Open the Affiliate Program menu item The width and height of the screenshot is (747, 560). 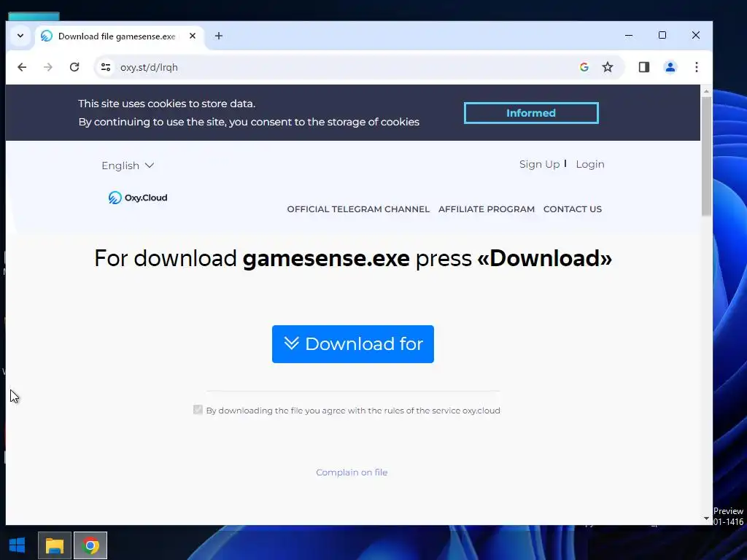click(x=487, y=209)
